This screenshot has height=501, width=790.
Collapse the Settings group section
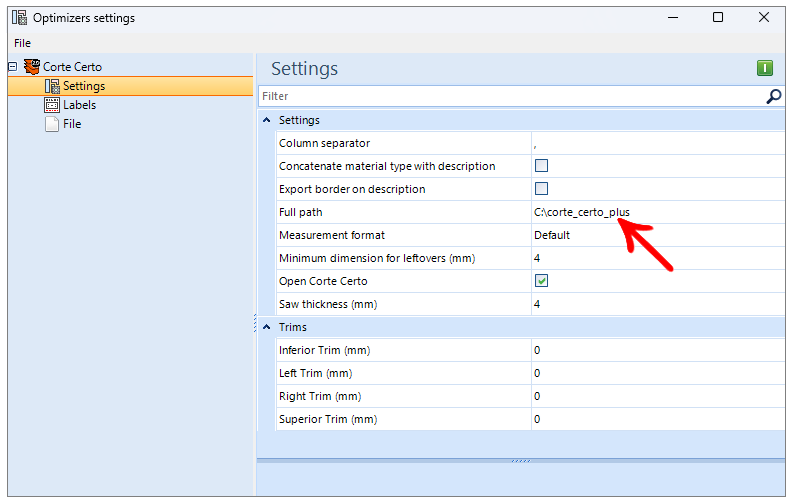tap(267, 120)
